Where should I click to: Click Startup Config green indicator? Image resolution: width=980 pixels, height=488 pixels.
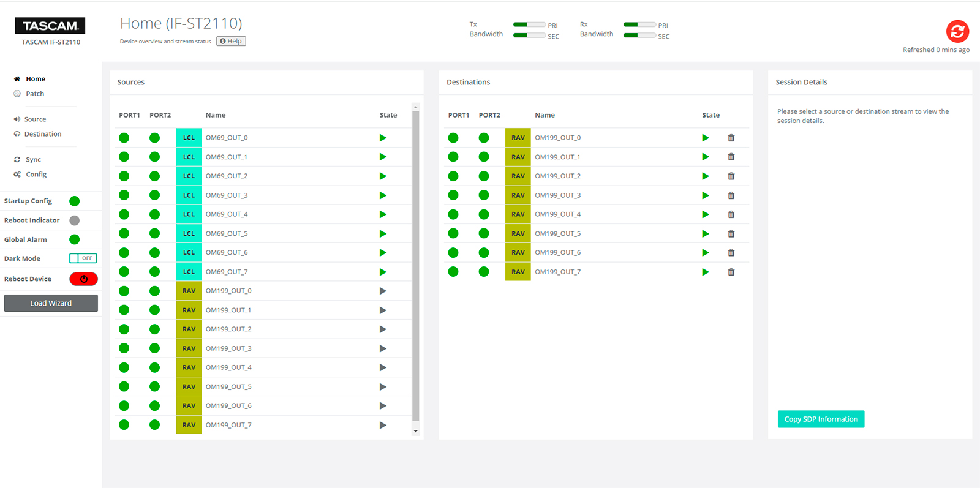click(x=75, y=201)
